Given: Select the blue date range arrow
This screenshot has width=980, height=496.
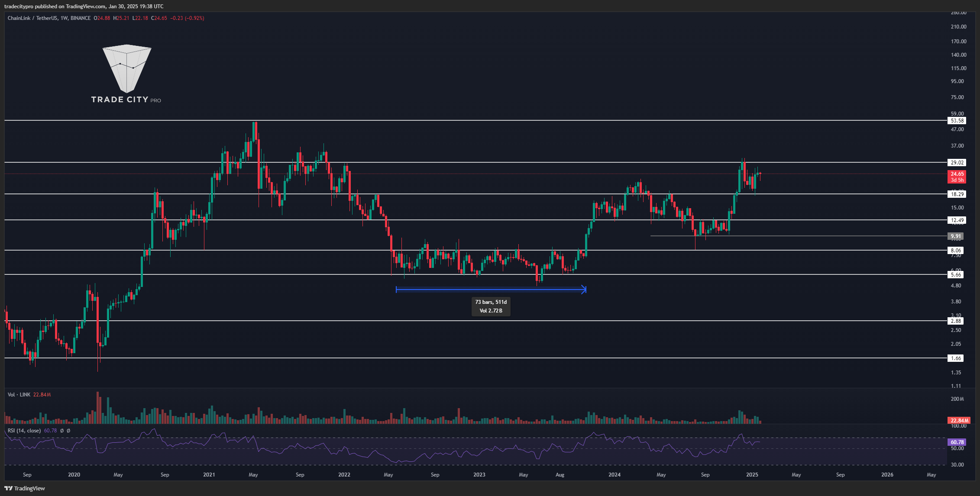Looking at the screenshot, I should 491,290.
